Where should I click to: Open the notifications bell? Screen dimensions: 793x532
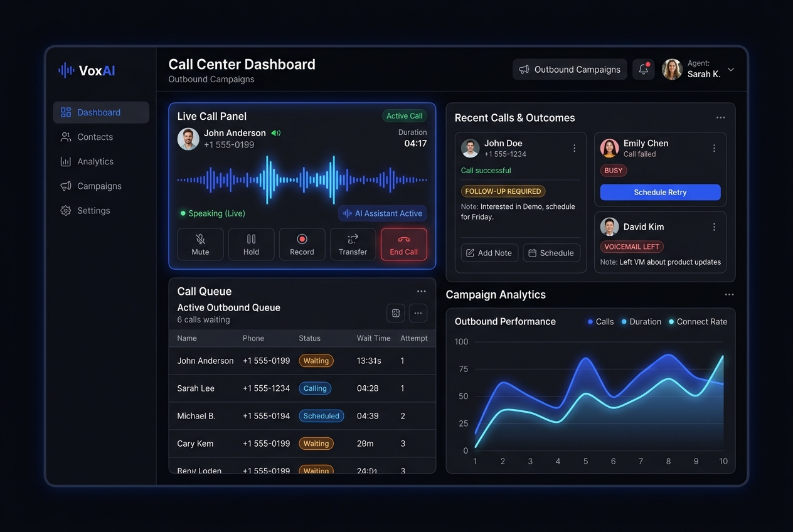point(643,70)
